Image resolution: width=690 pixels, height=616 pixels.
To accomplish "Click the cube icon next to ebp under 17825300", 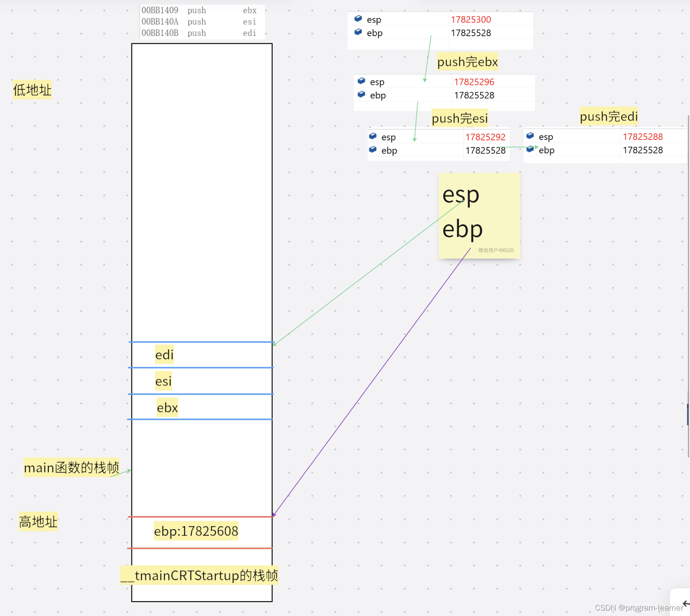I will [x=358, y=32].
